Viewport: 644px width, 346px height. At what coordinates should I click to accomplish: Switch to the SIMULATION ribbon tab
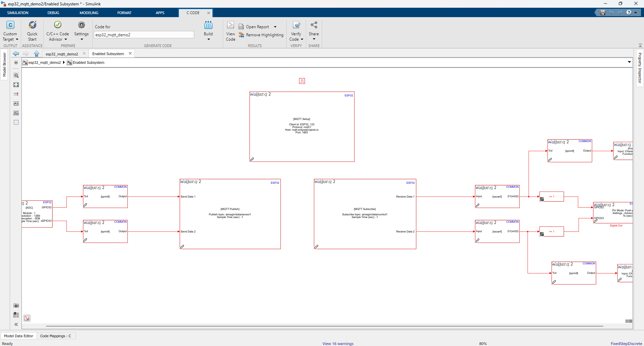(x=18, y=13)
